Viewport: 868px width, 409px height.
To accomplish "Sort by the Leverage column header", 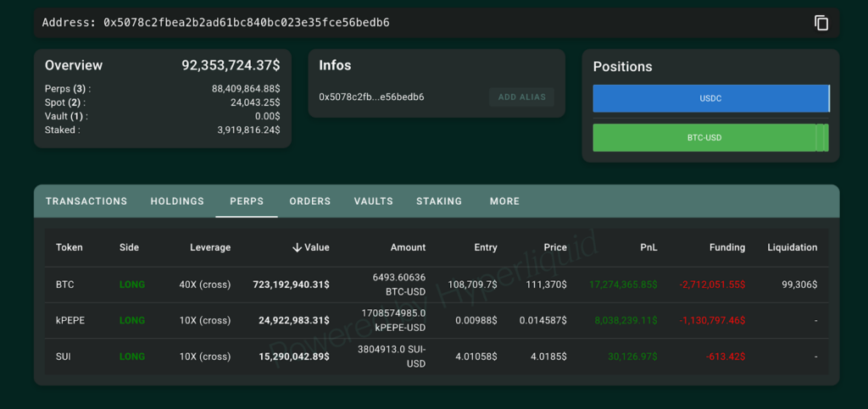I will click(210, 247).
